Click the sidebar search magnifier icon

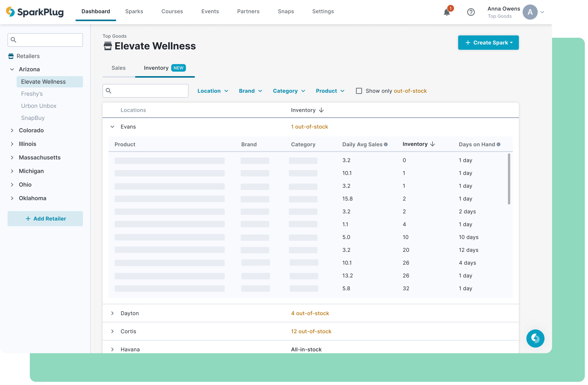[x=14, y=40]
